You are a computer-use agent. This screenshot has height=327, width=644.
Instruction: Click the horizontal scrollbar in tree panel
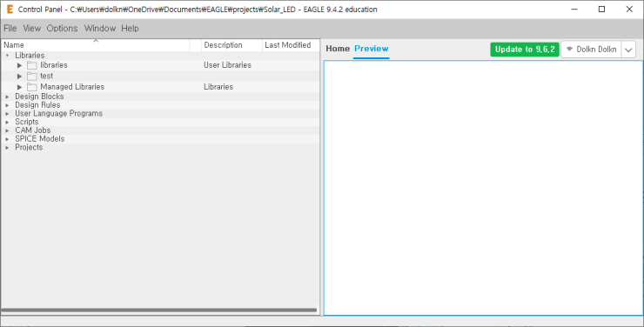coord(159,310)
